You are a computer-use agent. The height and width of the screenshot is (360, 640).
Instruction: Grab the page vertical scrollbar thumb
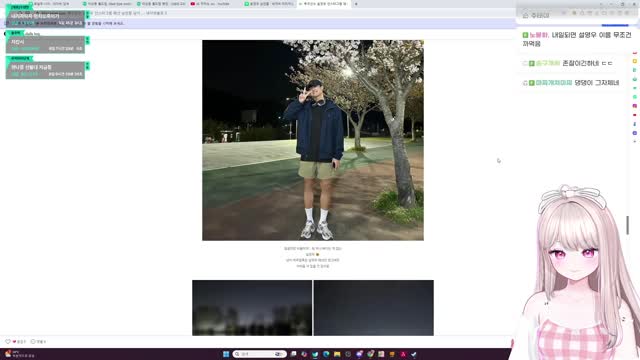tap(628, 225)
